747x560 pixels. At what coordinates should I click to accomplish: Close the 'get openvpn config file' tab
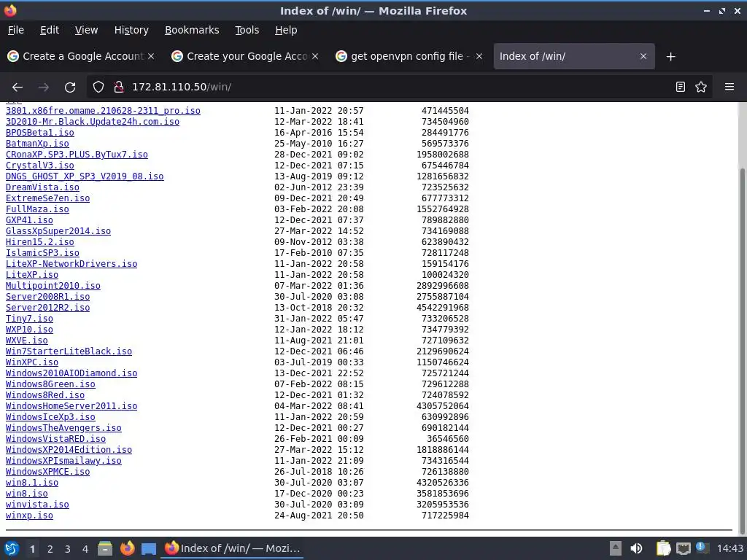point(479,56)
